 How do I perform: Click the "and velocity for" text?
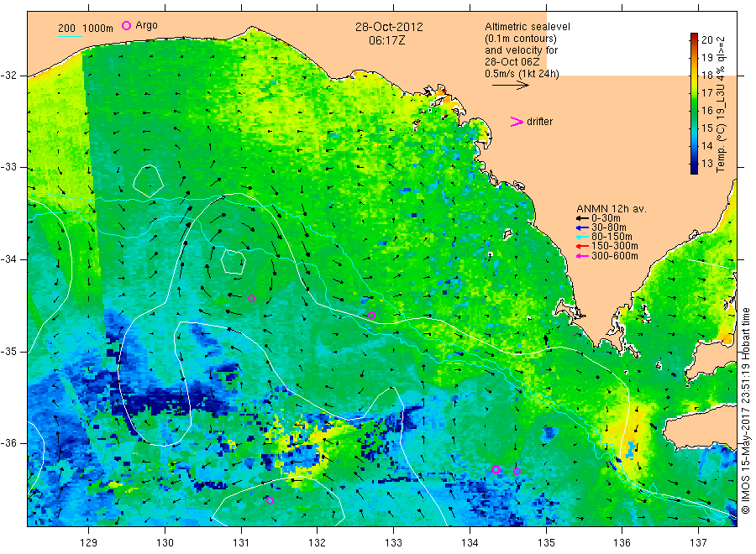click(x=521, y=50)
